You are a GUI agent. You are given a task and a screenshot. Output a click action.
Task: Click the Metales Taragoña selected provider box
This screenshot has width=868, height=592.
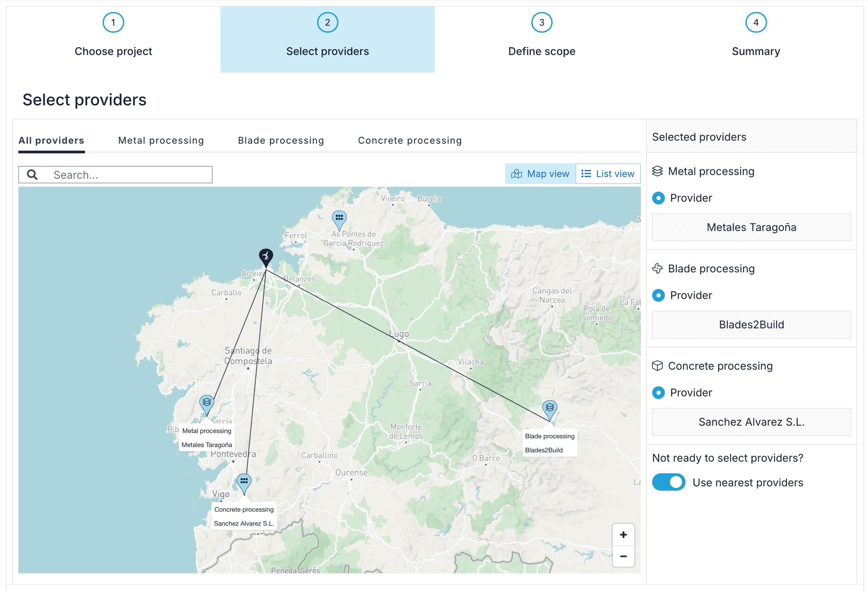(x=751, y=227)
